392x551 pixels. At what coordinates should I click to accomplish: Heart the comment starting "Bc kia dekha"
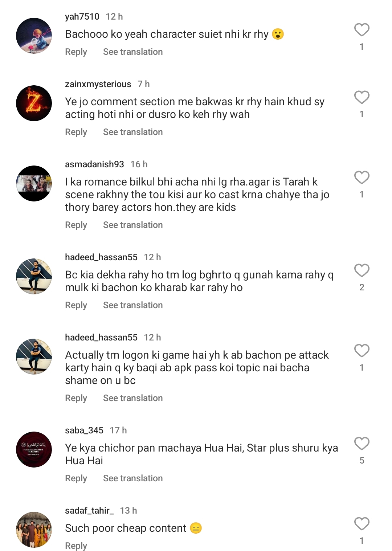pyautogui.click(x=362, y=270)
